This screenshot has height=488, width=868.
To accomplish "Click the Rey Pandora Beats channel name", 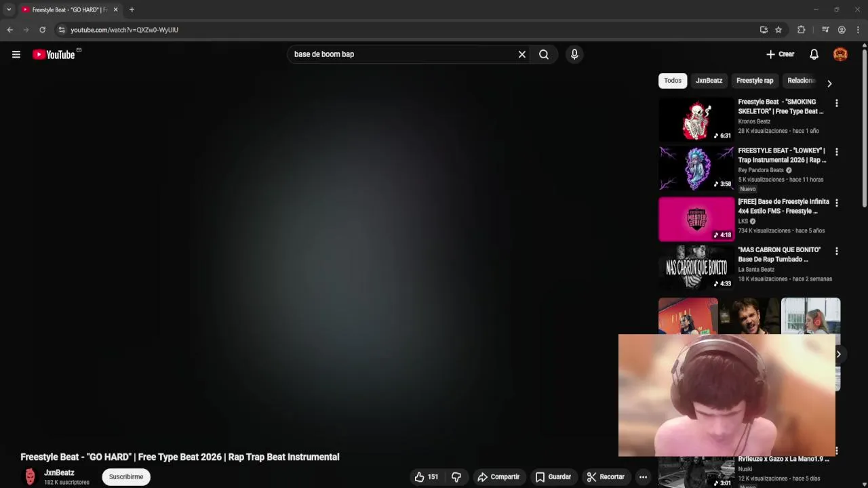I will point(761,170).
